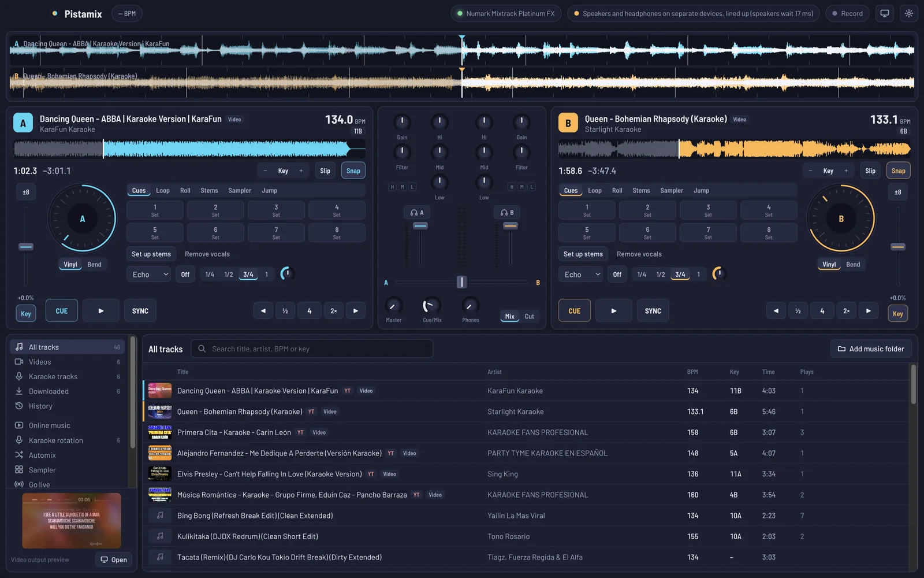
Task: Move deck B beat jump forward arrow
Action: coord(869,311)
